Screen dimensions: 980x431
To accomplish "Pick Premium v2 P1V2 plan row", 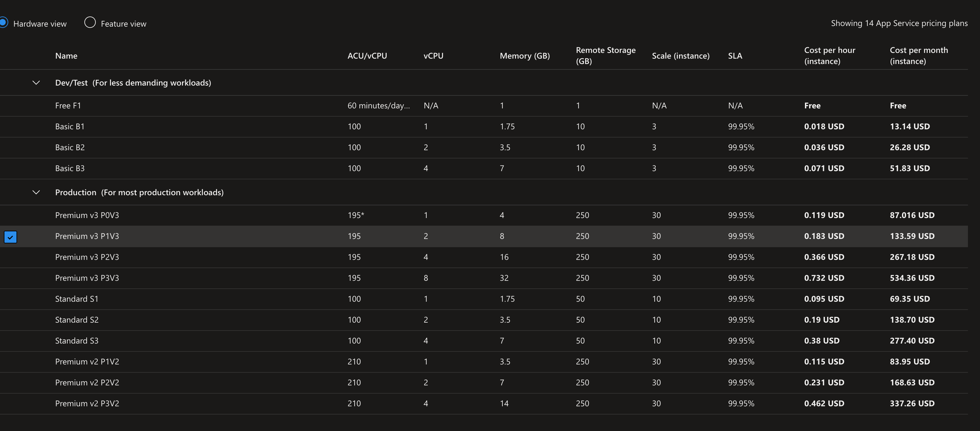I will (87, 362).
